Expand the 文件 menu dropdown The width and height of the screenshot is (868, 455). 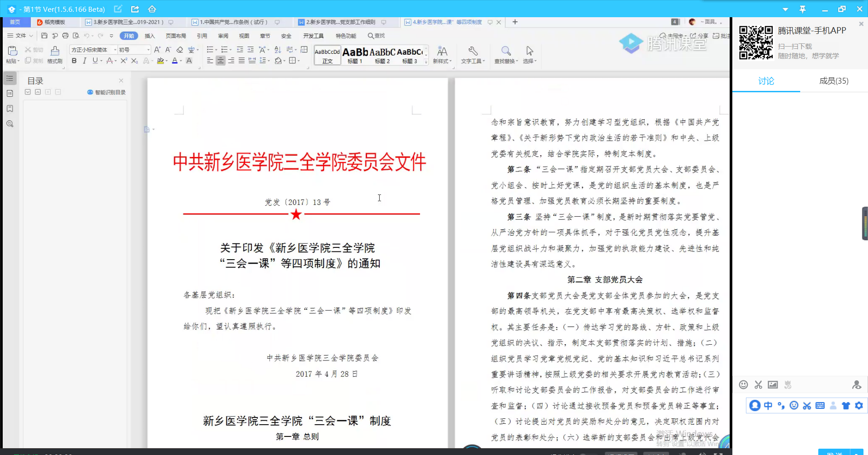click(20, 36)
